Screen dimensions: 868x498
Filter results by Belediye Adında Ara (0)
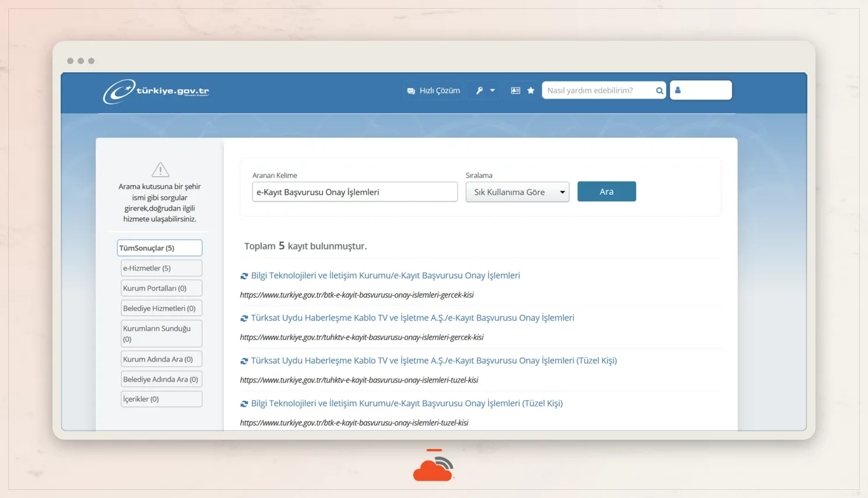pyautogui.click(x=162, y=379)
